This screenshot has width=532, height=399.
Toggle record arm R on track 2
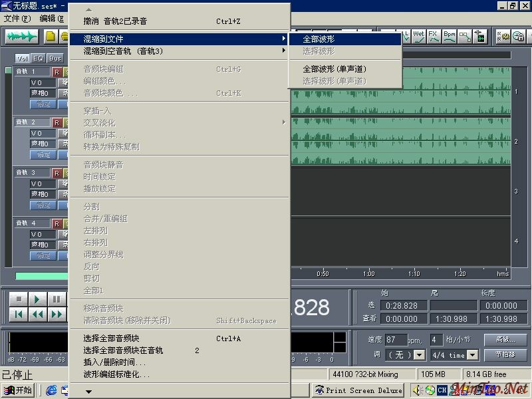click(57, 122)
